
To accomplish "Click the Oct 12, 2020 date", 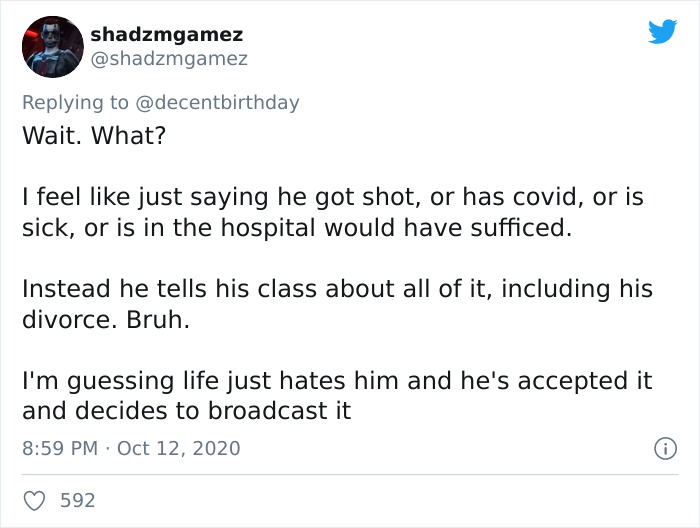I will (x=179, y=448).
